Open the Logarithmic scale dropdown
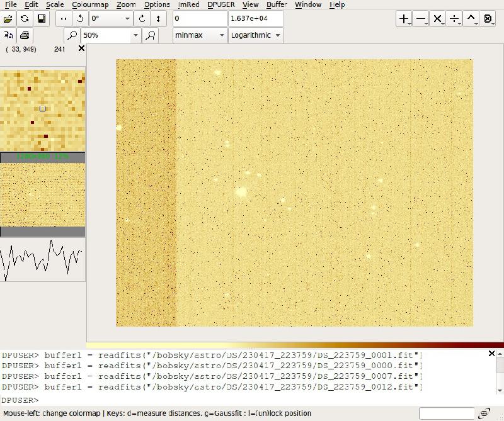The height and width of the screenshot is (421, 504). [256, 35]
